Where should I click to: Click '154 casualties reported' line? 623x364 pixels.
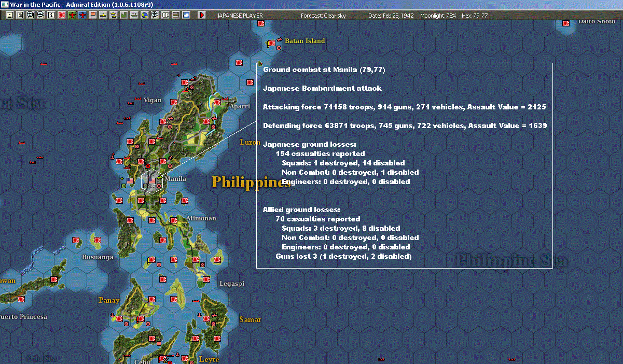coord(320,153)
